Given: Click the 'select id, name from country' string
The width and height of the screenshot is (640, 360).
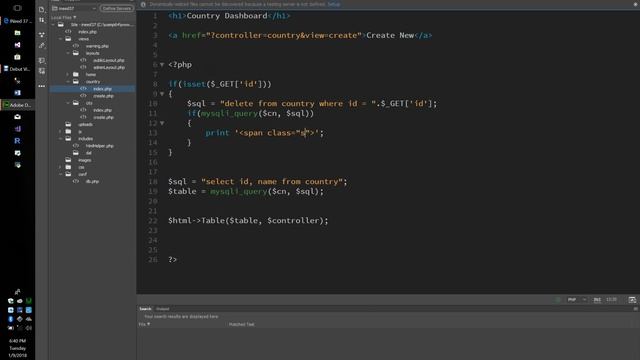Looking at the screenshot, I should pos(274,181).
